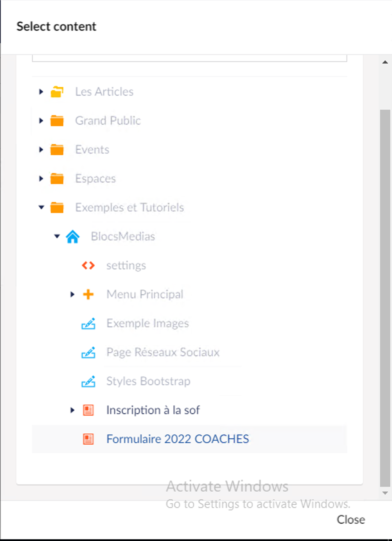The height and width of the screenshot is (541, 392).
Task: Expand the Menu Principal node arrow
Action: tap(72, 294)
